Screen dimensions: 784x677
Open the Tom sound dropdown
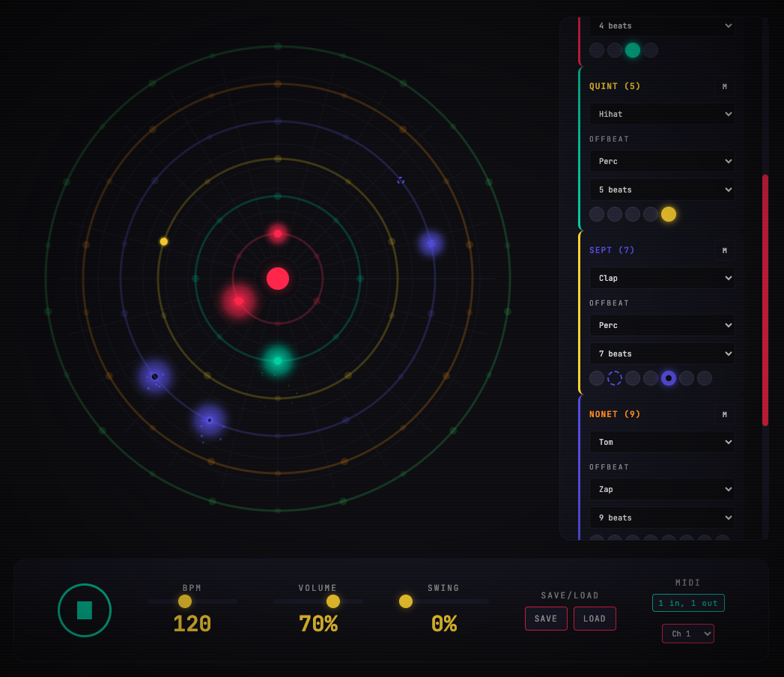[x=662, y=442]
